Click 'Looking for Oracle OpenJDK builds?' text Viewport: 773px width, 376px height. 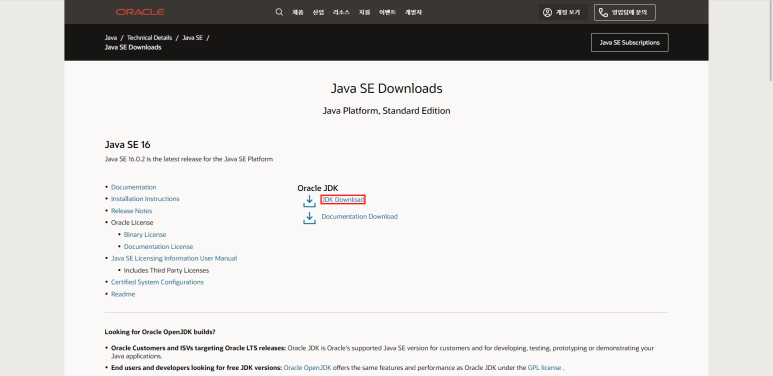(x=160, y=332)
